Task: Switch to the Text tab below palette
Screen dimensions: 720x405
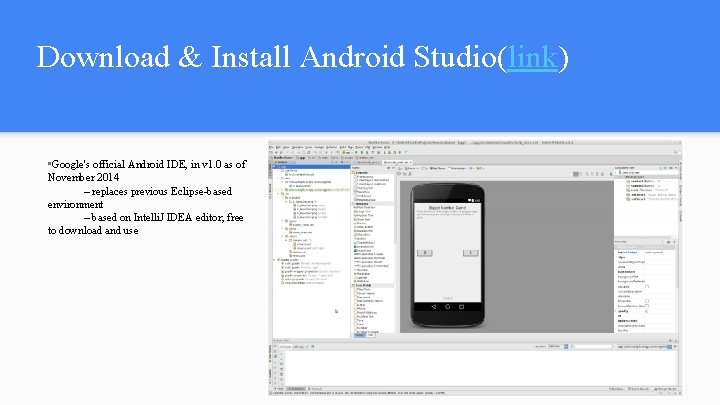Action: 371,335
